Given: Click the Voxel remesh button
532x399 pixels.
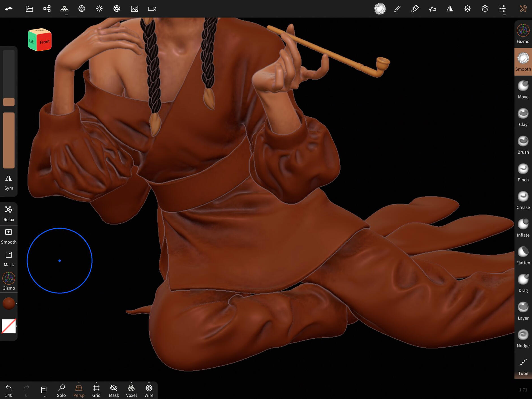Looking at the screenshot, I should pyautogui.click(x=131, y=391).
